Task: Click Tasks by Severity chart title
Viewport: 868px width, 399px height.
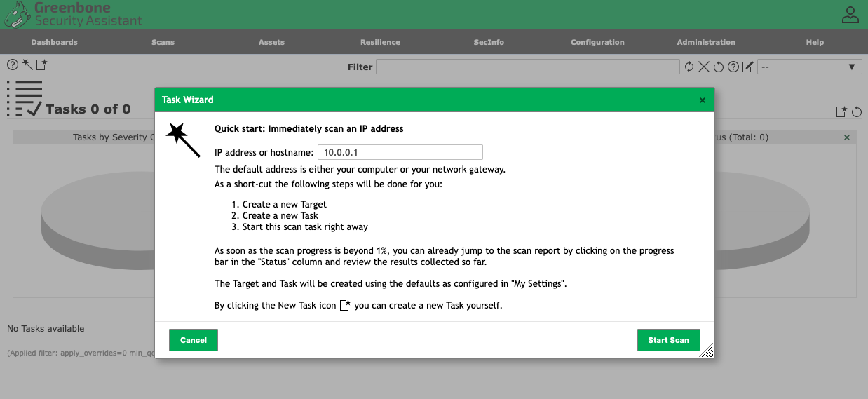Action: pyautogui.click(x=114, y=137)
